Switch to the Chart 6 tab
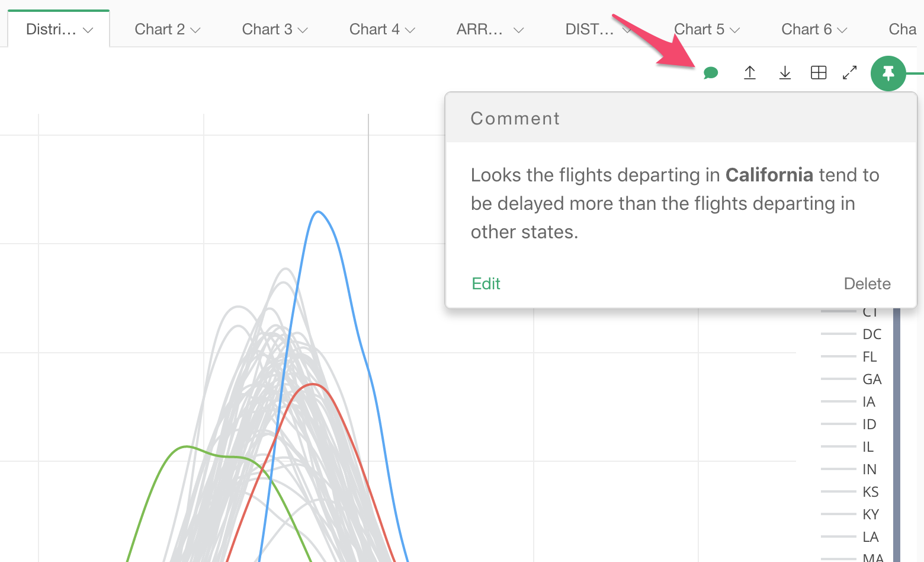 click(x=806, y=30)
